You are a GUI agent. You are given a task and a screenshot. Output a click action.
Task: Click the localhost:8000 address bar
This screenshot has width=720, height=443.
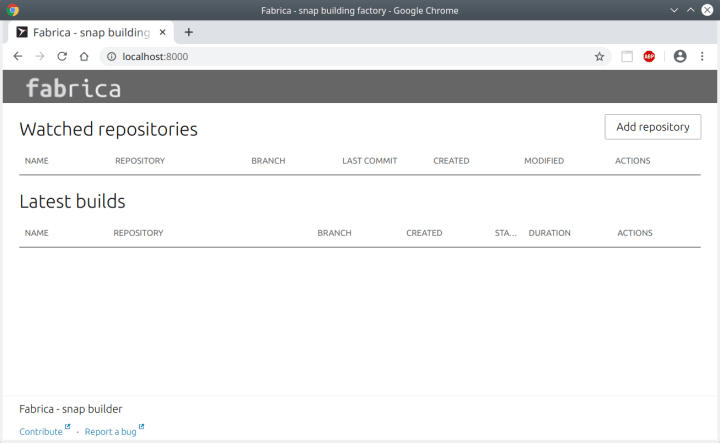point(354,56)
